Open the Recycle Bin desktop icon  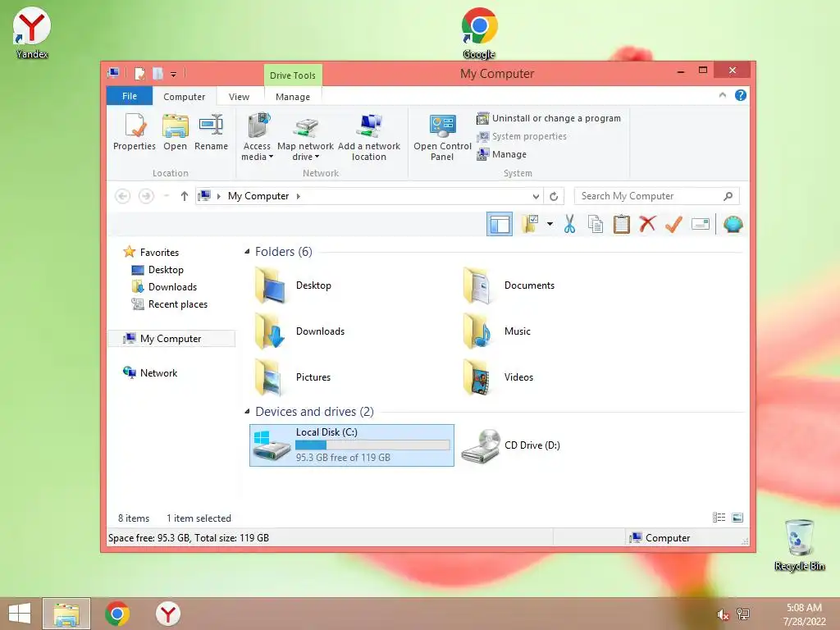point(799,545)
